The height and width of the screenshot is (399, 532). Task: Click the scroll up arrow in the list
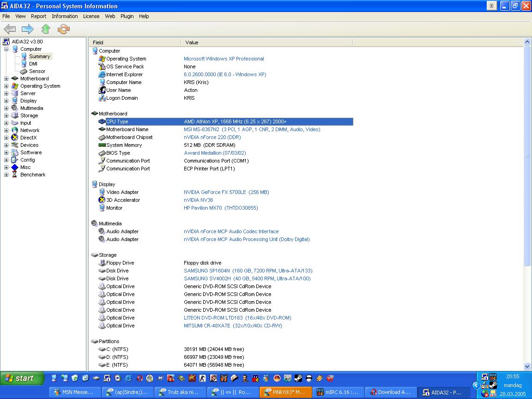click(527, 42)
